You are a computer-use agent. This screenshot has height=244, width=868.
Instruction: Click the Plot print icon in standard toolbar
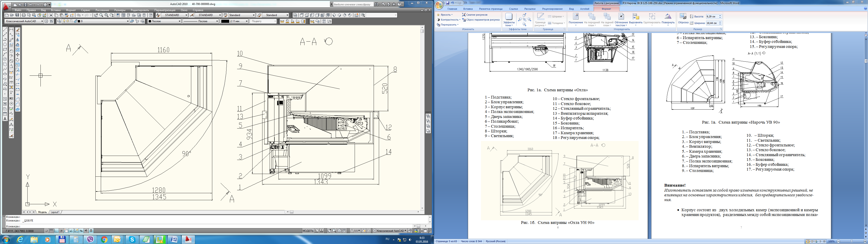24,15
